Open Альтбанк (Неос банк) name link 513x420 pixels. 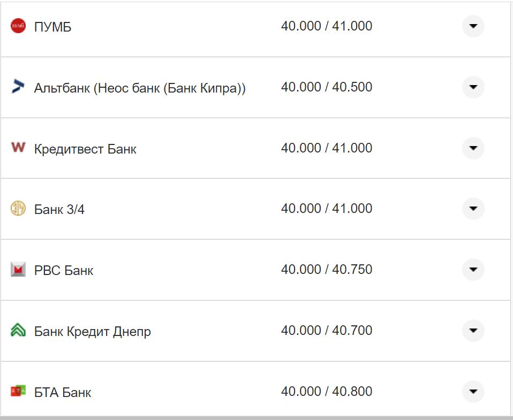(140, 88)
